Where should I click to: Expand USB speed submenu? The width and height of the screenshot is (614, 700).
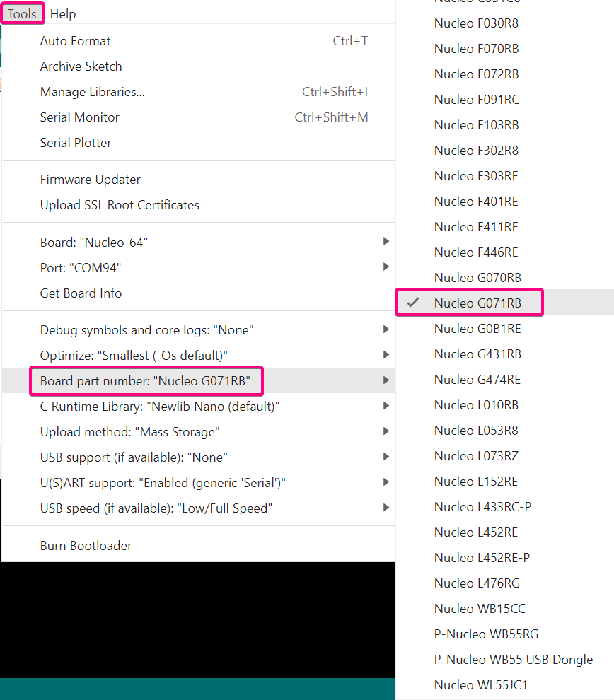tap(199, 508)
